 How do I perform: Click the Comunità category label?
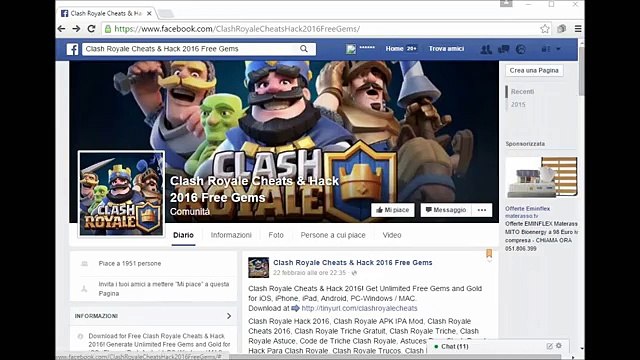point(190,212)
